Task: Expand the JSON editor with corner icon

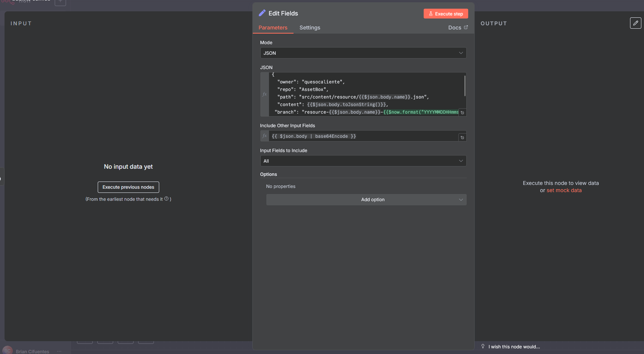Action: tap(462, 112)
